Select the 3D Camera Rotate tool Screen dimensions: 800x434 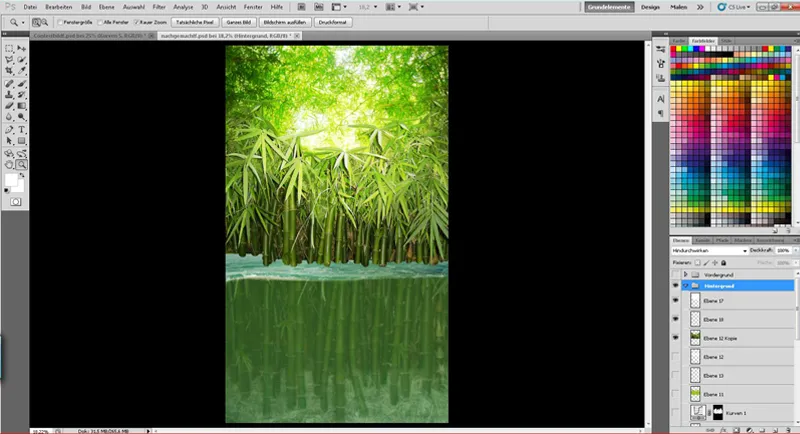click(x=21, y=154)
